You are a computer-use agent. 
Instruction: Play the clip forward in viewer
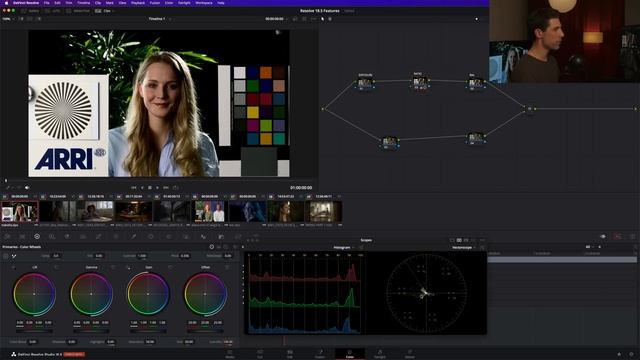158,188
